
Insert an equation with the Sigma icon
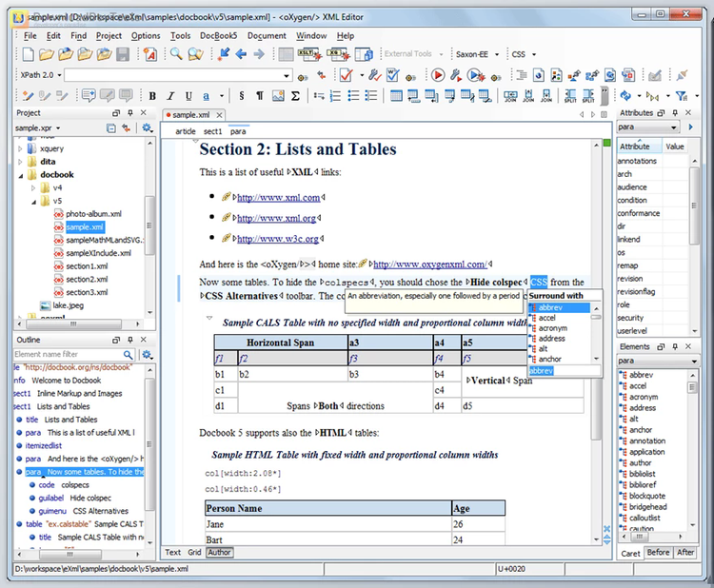(x=295, y=95)
